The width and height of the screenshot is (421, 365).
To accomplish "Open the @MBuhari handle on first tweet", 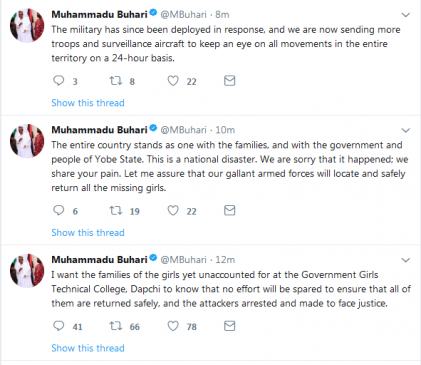I will (184, 15).
